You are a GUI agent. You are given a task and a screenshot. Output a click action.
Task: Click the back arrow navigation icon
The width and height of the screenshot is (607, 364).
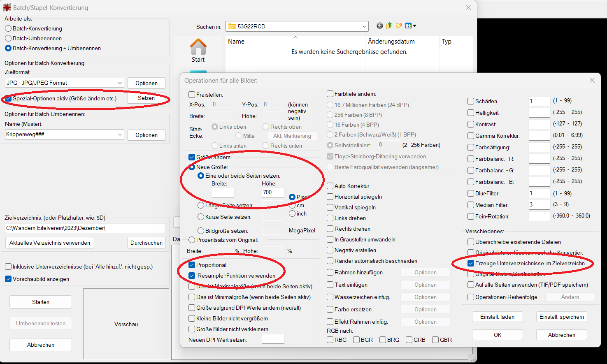[x=379, y=26]
